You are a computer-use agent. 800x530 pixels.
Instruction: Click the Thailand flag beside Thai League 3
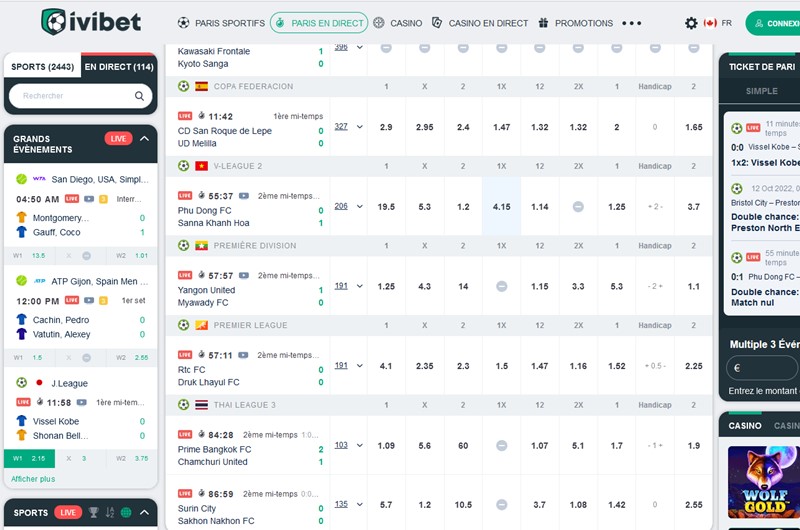(201, 405)
